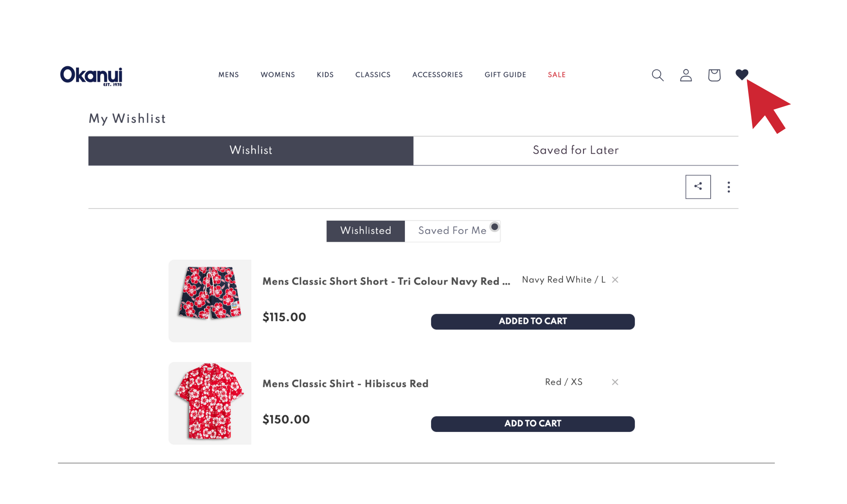The image size is (847, 504).
Task: Open Mens Classic Short Short product title
Action: pyautogui.click(x=386, y=281)
